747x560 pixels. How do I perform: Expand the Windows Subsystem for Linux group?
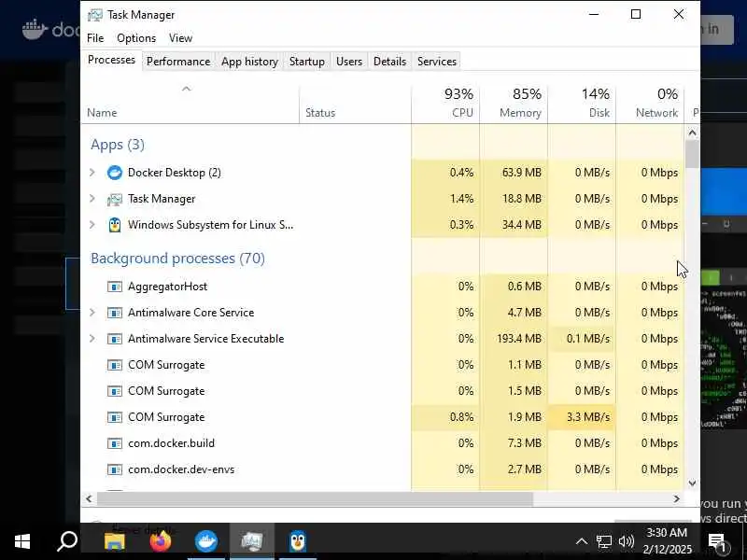click(x=92, y=225)
